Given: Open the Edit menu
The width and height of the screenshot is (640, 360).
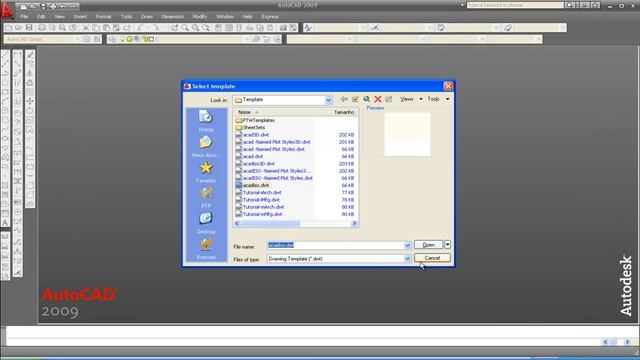Looking at the screenshot, I should point(41,17).
